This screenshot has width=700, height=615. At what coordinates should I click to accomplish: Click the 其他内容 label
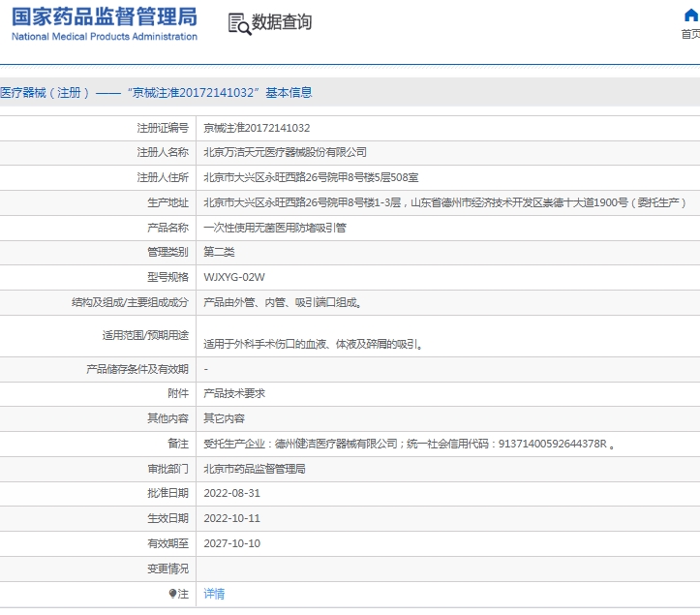click(x=168, y=418)
